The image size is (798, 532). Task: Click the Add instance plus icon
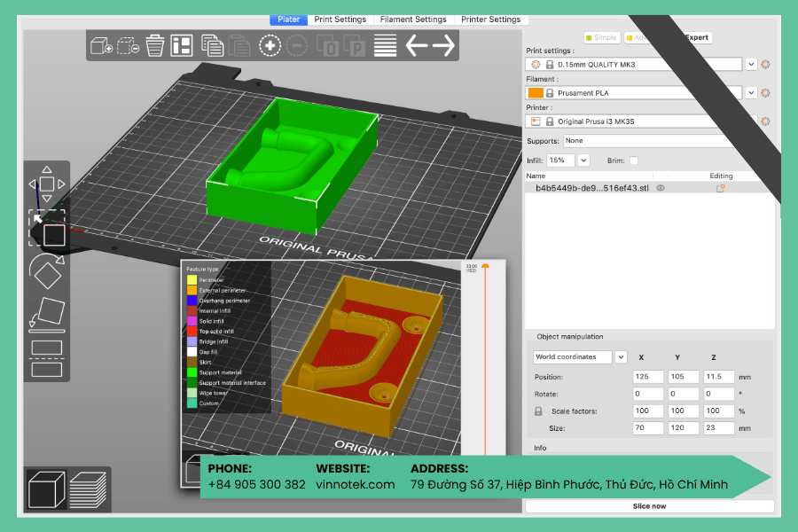point(270,46)
